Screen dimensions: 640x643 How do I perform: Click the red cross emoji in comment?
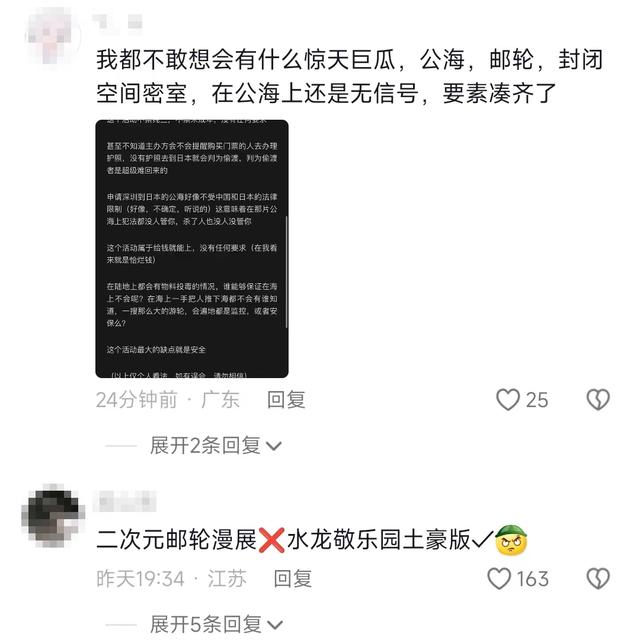click(271, 540)
